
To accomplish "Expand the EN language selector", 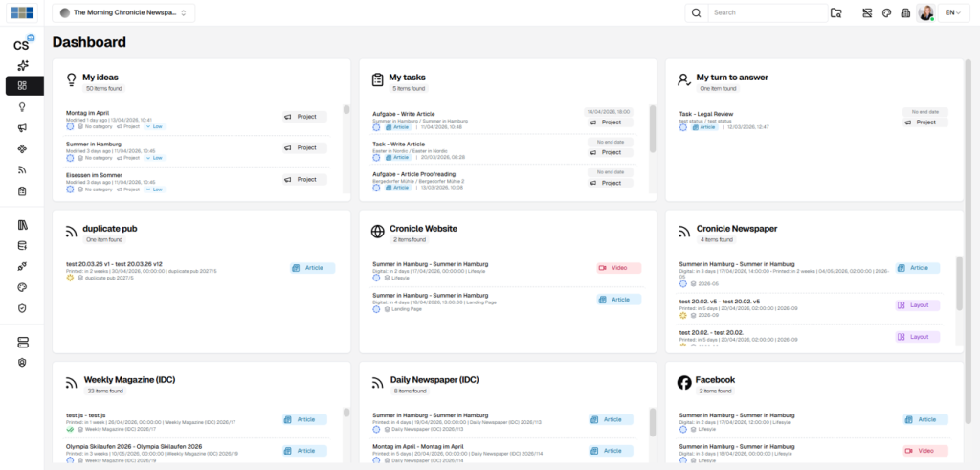I will (954, 13).
